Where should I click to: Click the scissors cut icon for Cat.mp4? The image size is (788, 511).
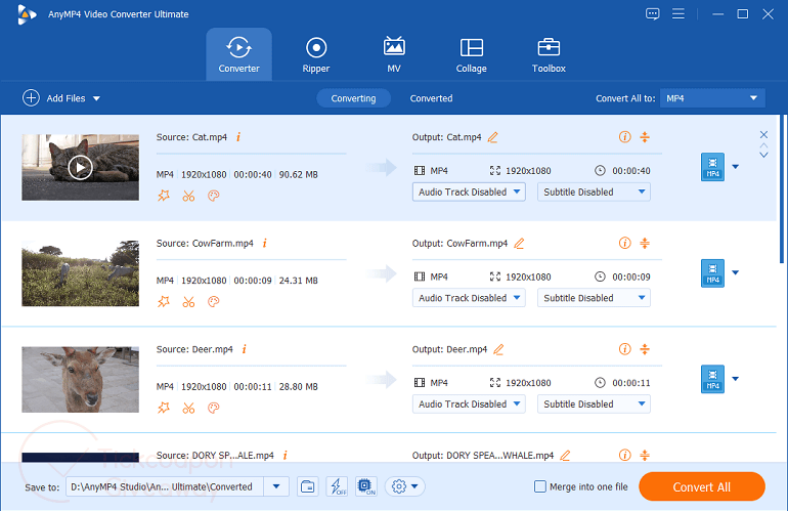pyautogui.click(x=188, y=196)
